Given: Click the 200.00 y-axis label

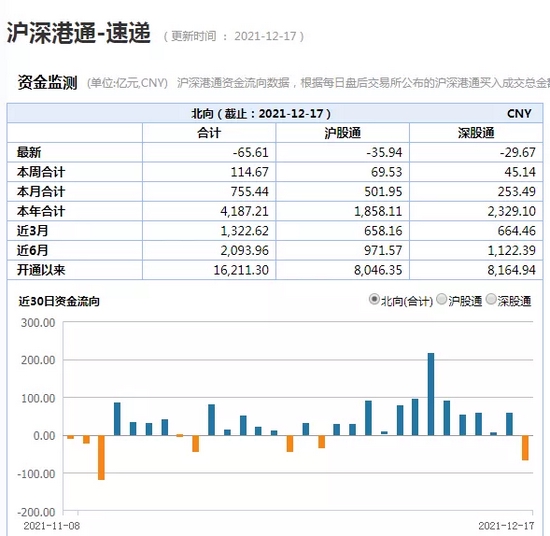Looking at the screenshot, I should pyautogui.click(x=38, y=360).
